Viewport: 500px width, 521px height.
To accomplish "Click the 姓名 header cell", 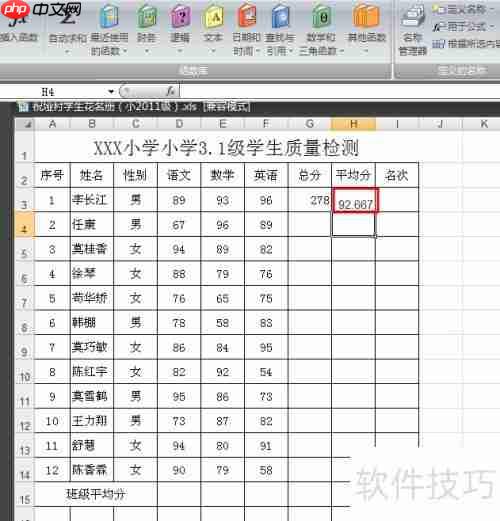I will click(92, 175).
